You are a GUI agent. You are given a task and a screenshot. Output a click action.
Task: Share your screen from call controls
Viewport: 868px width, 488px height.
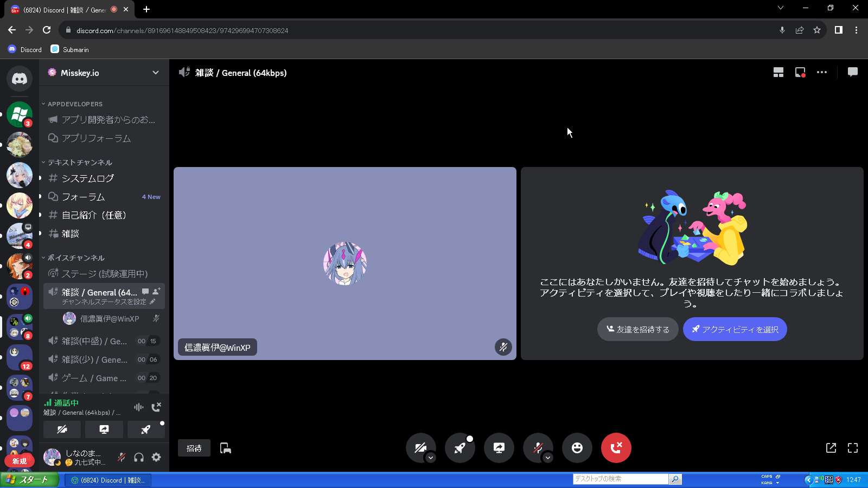click(499, 448)
